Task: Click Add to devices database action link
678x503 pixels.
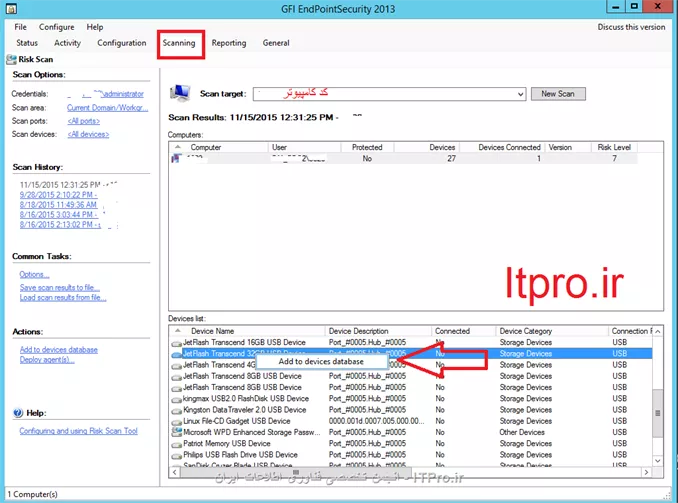Action: point(59,350)
